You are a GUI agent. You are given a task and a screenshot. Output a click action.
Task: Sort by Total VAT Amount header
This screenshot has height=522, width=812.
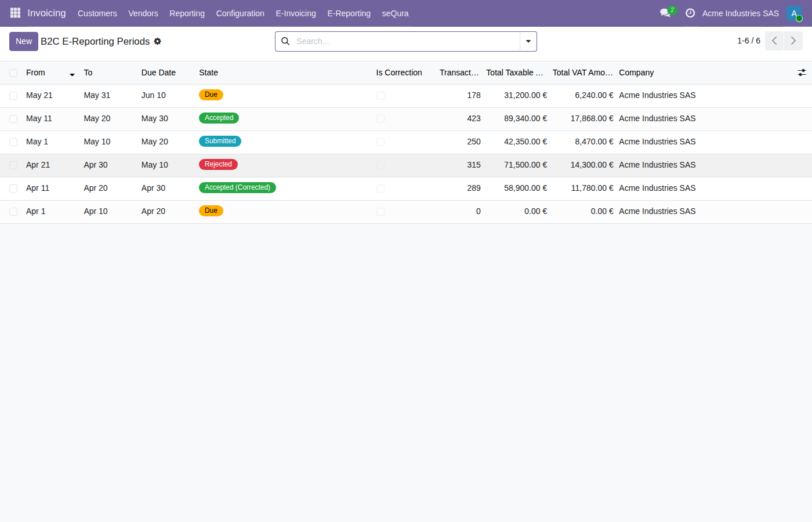coord(583,72)
